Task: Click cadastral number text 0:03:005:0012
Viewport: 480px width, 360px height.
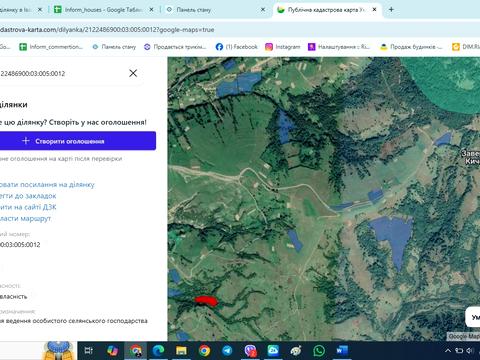Action: 20,245
